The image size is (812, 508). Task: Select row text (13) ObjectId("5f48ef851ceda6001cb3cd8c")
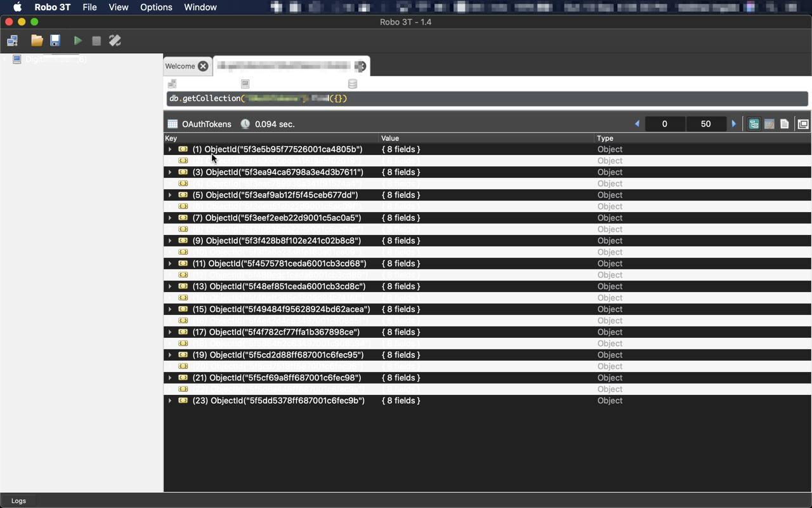click(279, 286)
